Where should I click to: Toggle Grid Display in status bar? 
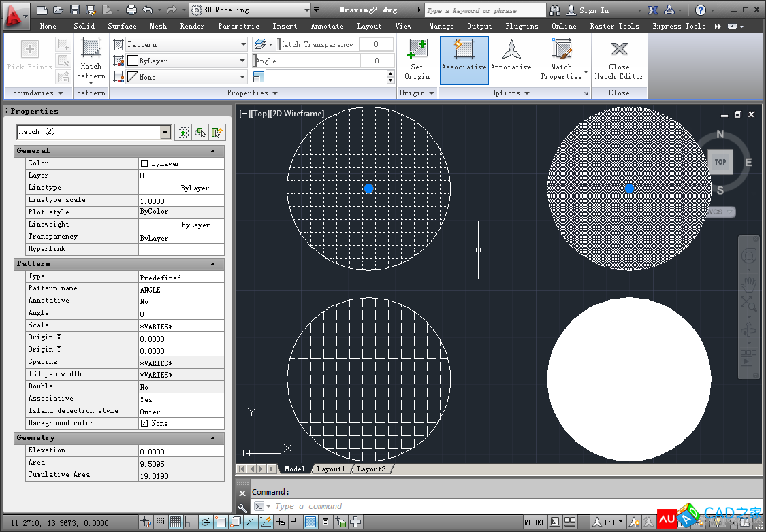[x=176, y=522]
